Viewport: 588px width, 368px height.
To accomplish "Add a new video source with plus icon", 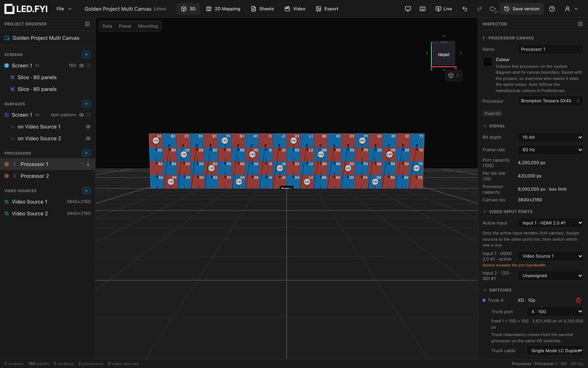I will 86,191.
